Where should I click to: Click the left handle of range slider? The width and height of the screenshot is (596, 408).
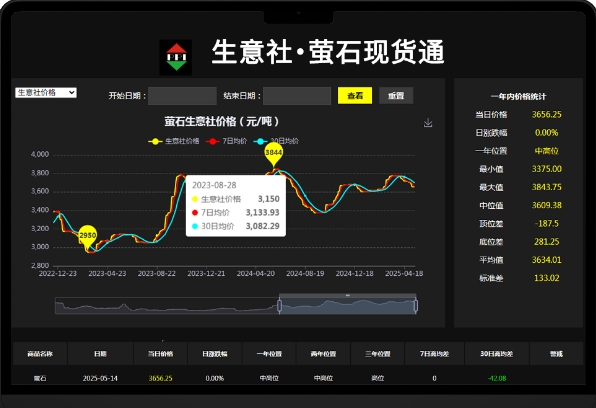coord(279,306)
